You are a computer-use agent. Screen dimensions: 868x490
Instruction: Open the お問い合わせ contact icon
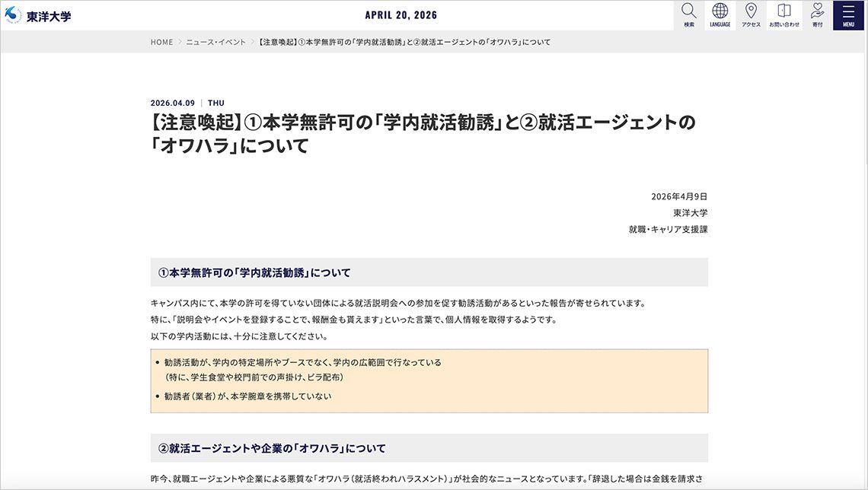783,14
